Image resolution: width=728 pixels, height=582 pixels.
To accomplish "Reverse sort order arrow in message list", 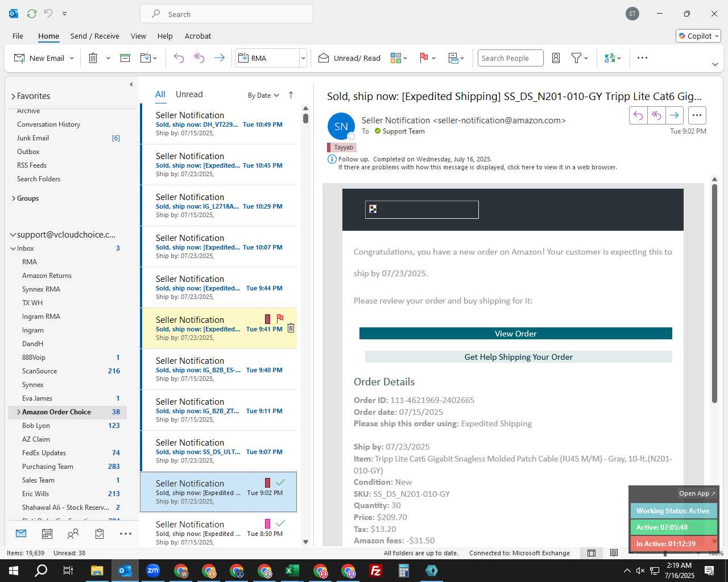I will pos(291,95).
